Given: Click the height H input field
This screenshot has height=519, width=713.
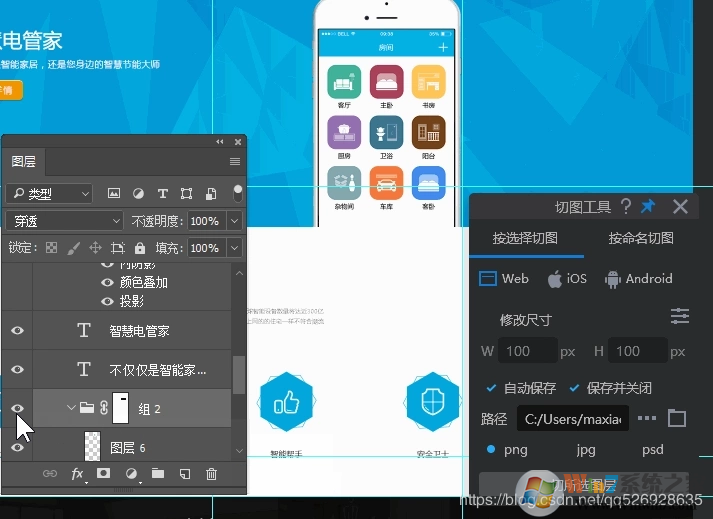Looking at the screenshot, I should click(x=638, y=351).
